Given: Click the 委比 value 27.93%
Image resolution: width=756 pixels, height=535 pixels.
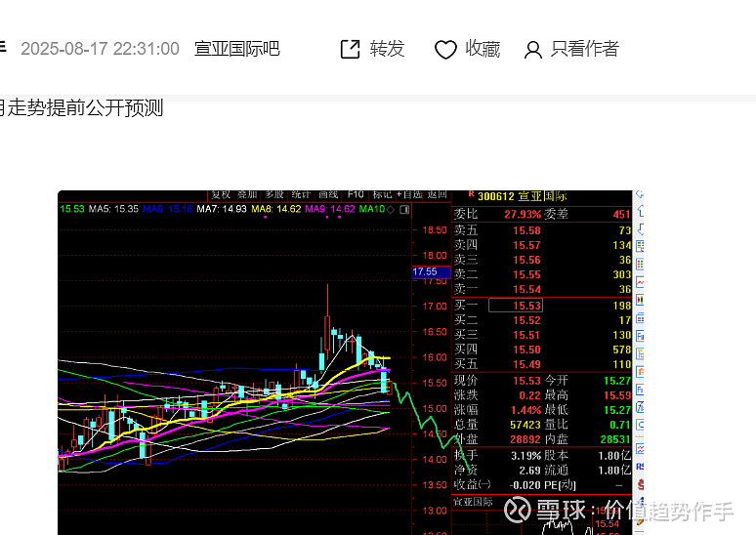Looking at the screenshot, I should 523,215.
